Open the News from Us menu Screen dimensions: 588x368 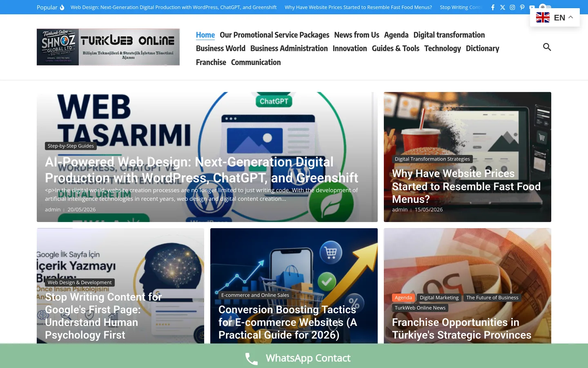tap(356, 35)
